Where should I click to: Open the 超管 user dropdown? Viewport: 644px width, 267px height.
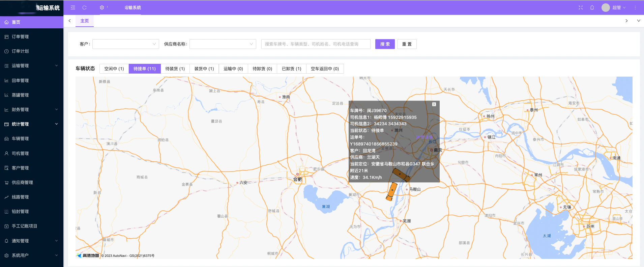point(619,7)
